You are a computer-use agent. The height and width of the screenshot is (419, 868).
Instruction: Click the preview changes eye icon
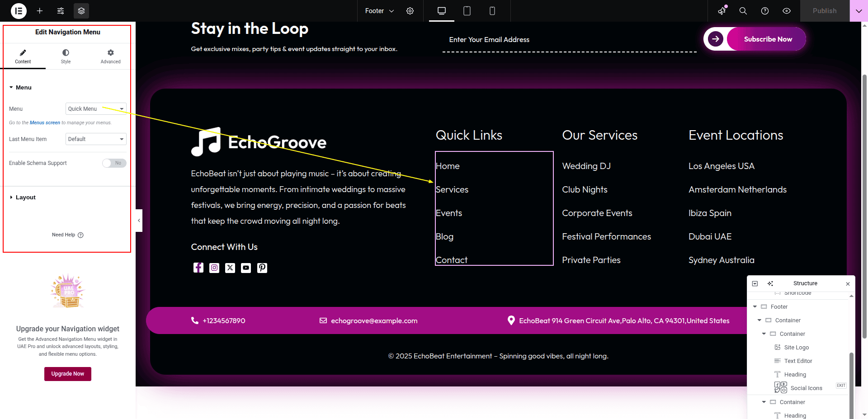coord(787,11)
